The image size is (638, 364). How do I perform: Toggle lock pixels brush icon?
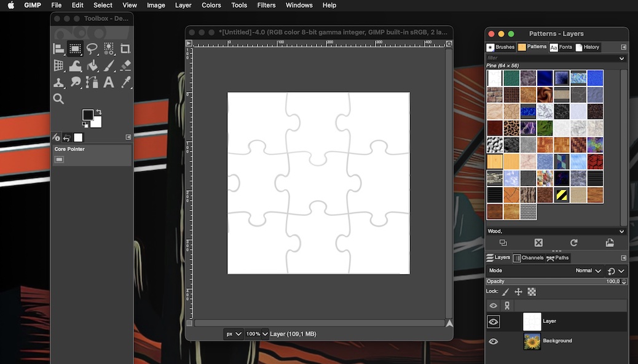click(506, 292)
